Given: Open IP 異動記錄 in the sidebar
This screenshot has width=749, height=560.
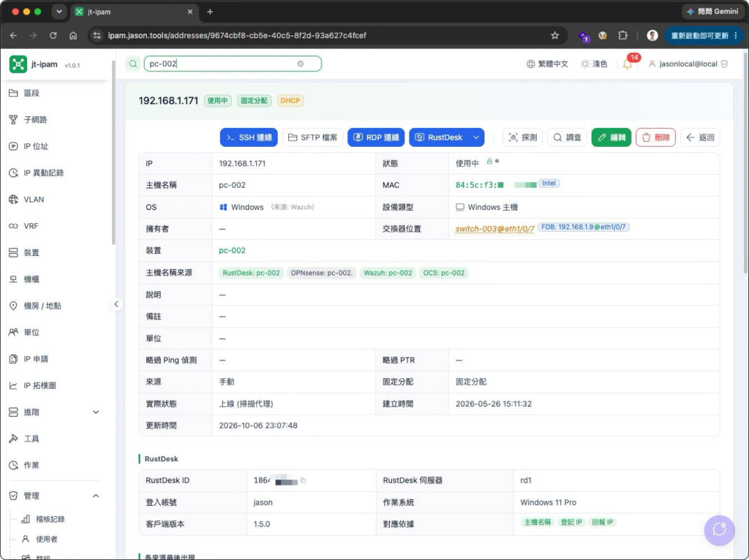Looking at the screenshot, I should (x=43, y=173).
